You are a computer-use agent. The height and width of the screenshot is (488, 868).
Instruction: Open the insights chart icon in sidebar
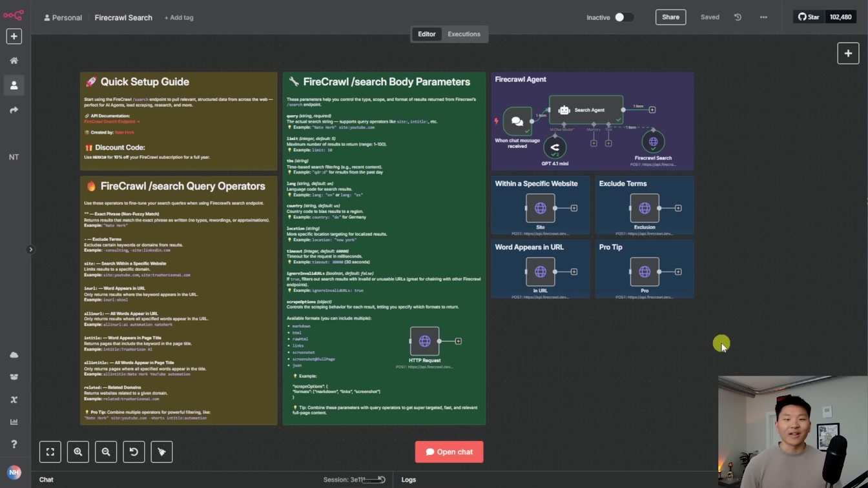[14, 422]
